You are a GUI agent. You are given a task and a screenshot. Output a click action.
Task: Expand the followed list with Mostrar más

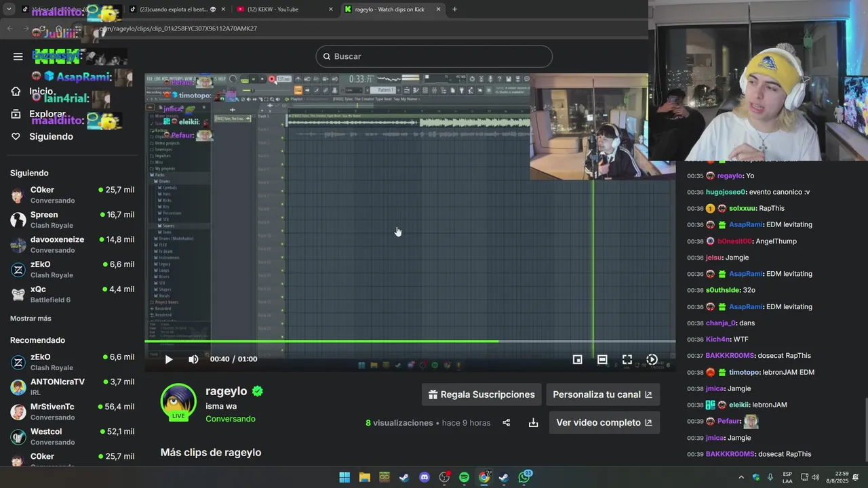(31, 319)
